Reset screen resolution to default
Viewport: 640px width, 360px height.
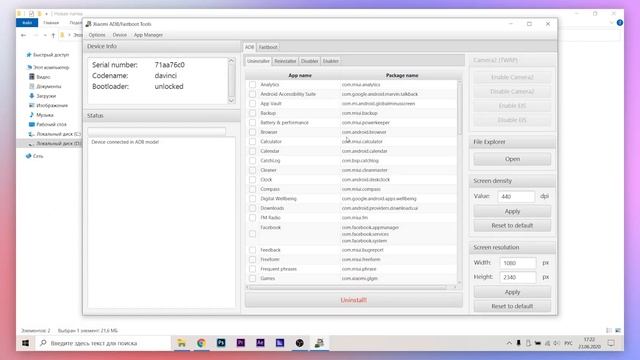(512, 306)
